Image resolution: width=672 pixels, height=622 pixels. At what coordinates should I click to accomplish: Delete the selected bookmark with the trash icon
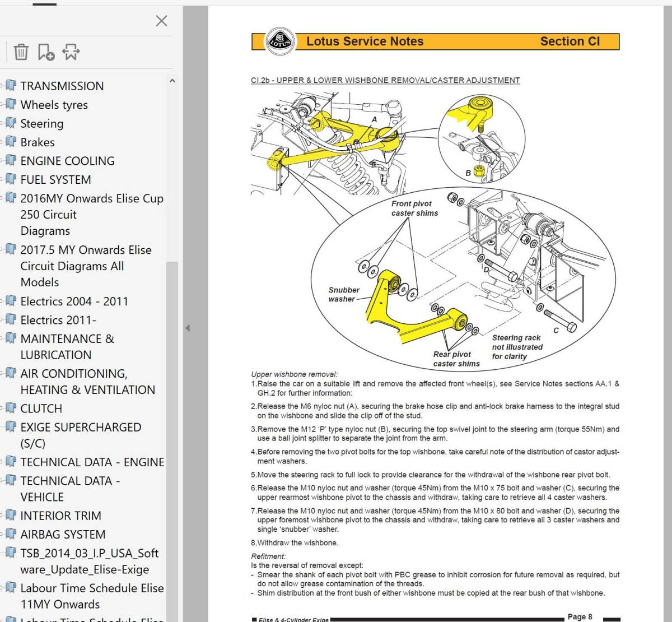point(21,52)
